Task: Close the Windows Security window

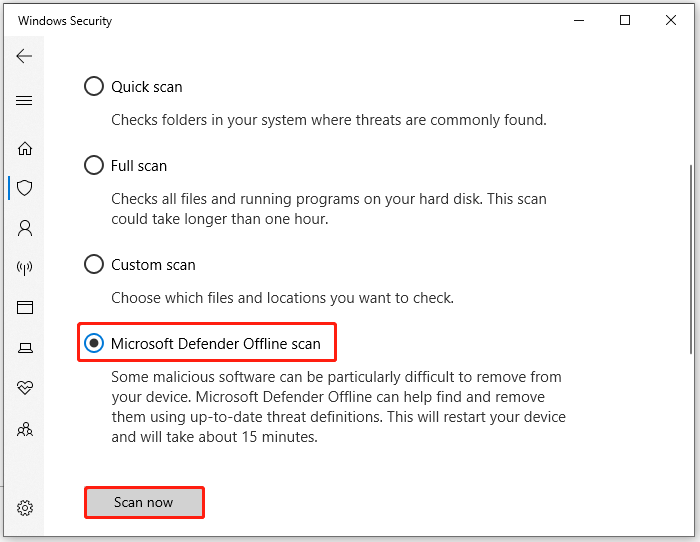Action: [671, 20]
